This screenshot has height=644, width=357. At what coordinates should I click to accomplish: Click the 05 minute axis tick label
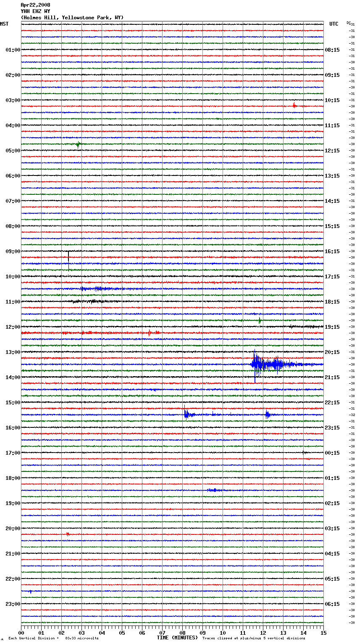point(122,633)
